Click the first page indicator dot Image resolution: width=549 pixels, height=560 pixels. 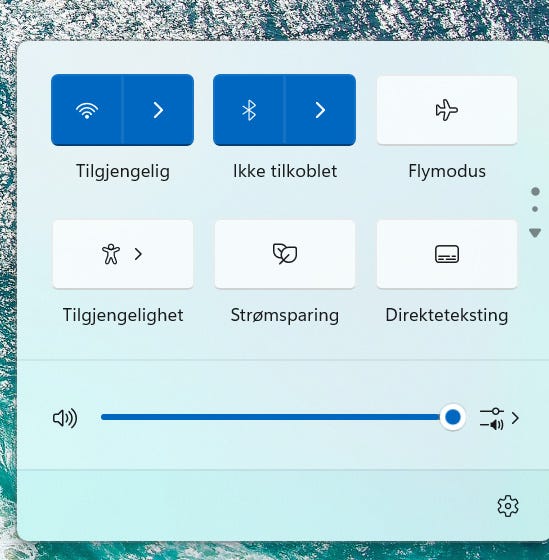click(x=535, y=191)
